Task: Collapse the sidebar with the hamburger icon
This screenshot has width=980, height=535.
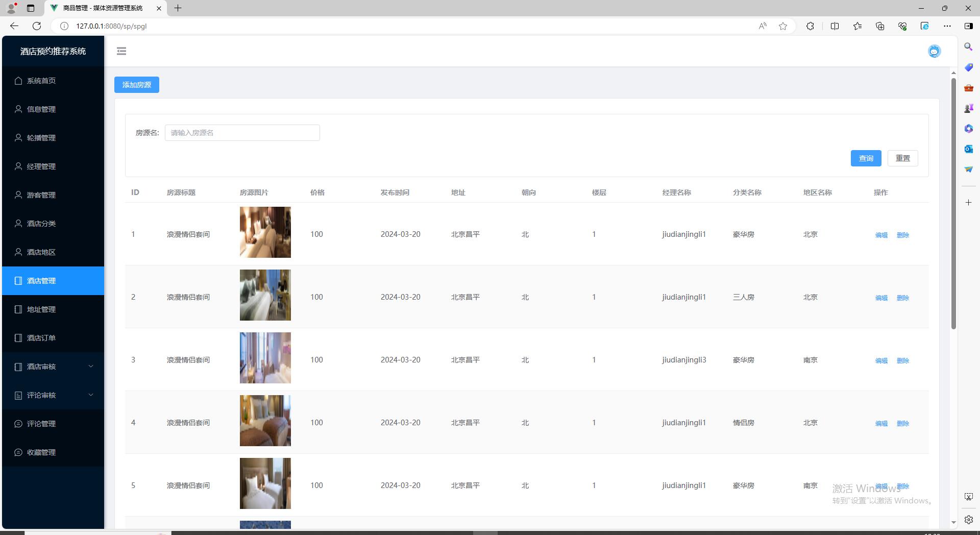Action: point(121,51)
